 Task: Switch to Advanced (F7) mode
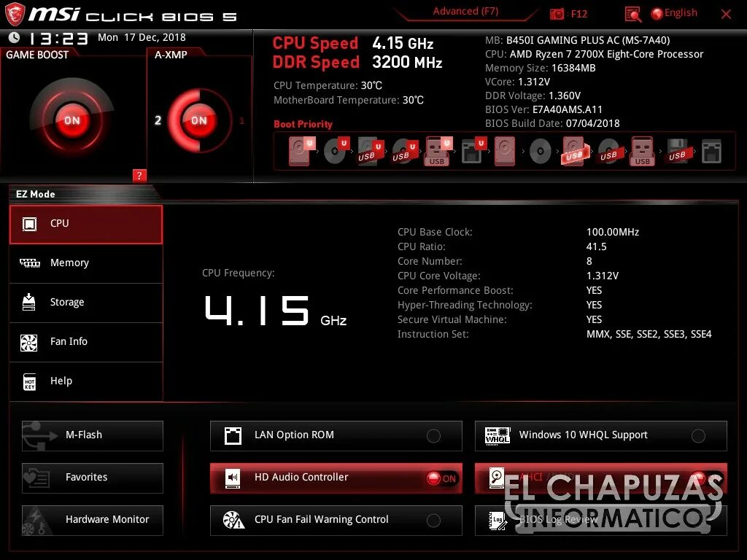[465, 12]
